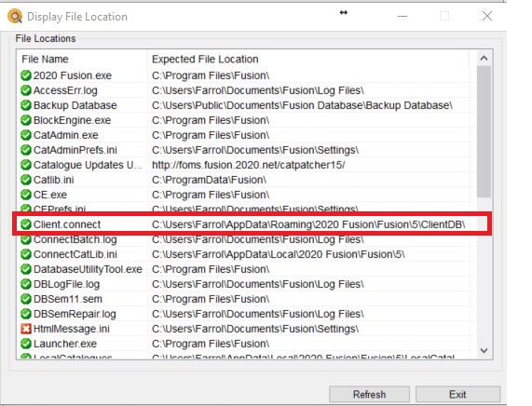Click DatabaseUtilityTool.exe Program Files path
Image resolution: width=532 pixels, height=406 pixels.
point(211,269)
